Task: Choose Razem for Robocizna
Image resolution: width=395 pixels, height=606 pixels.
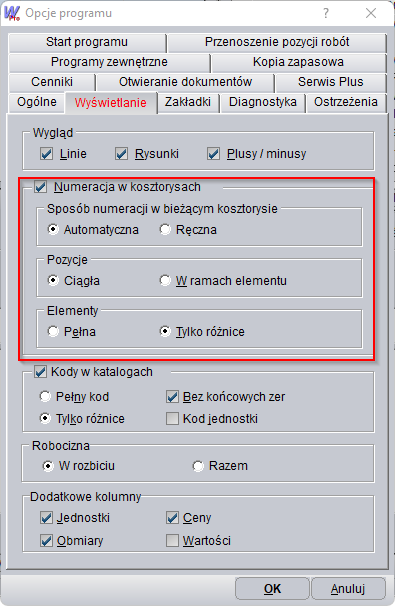Action: coord(198,466)
